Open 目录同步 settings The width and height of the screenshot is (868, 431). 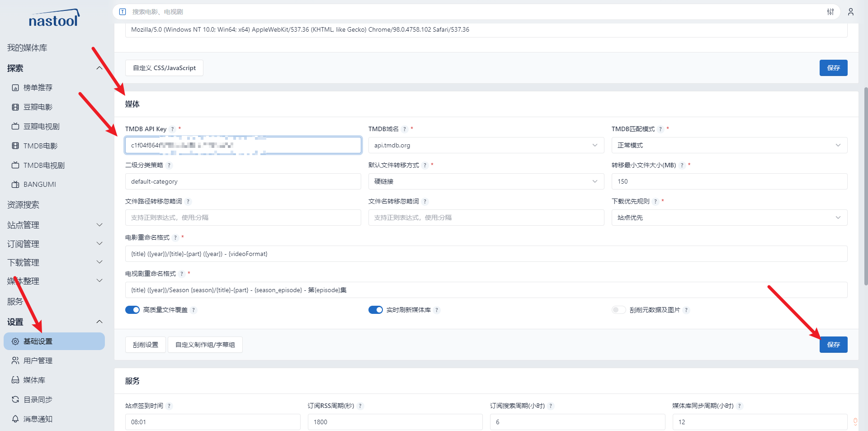[x=36, y=399]
